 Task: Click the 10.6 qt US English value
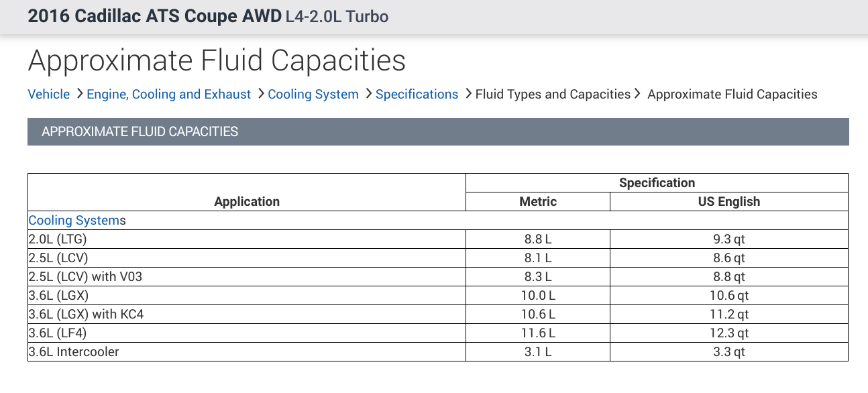pos(729,295)
